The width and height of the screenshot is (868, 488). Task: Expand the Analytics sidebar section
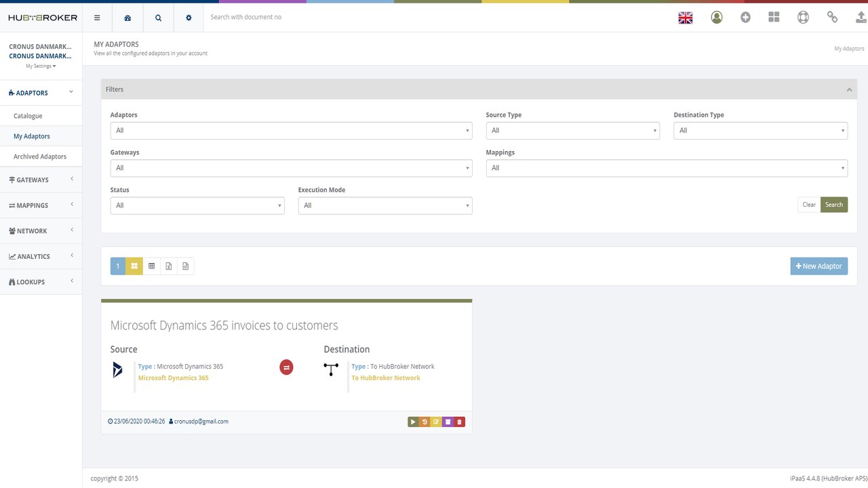(x=41, y=256)
